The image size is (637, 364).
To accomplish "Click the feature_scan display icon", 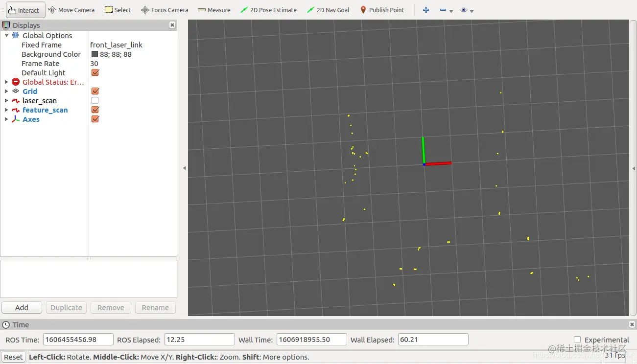I will [x=16, y=110].
